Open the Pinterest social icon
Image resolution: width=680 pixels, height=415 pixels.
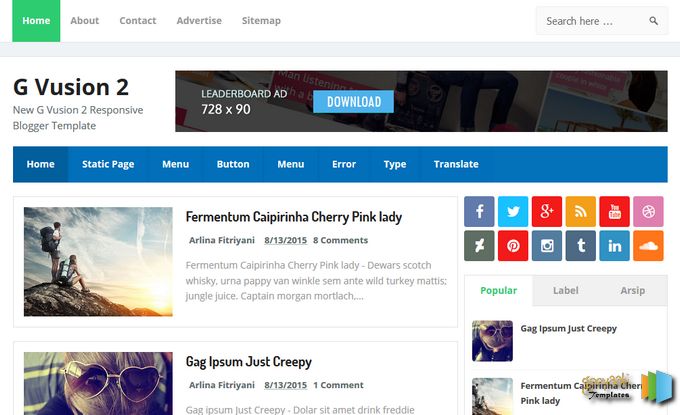pyautogui.click(x=513, y=246)
